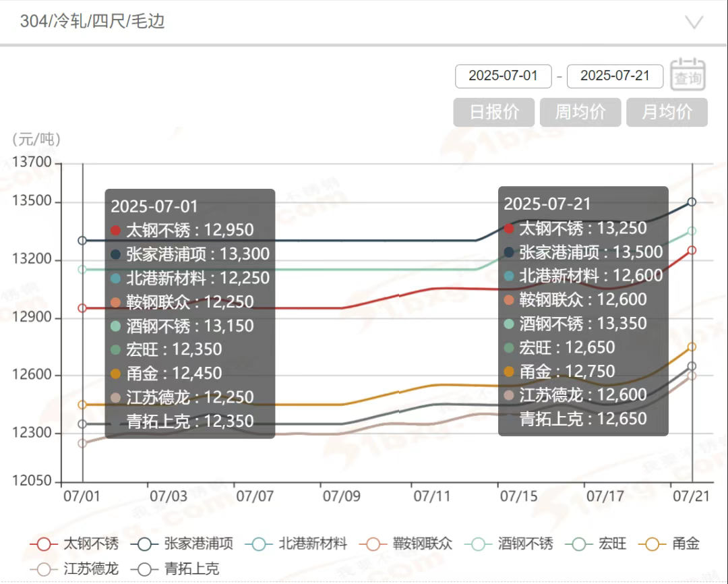The image size is (728, 584).
Task: Switch to the 日报价 tab
Action: (x=494, y=112)
